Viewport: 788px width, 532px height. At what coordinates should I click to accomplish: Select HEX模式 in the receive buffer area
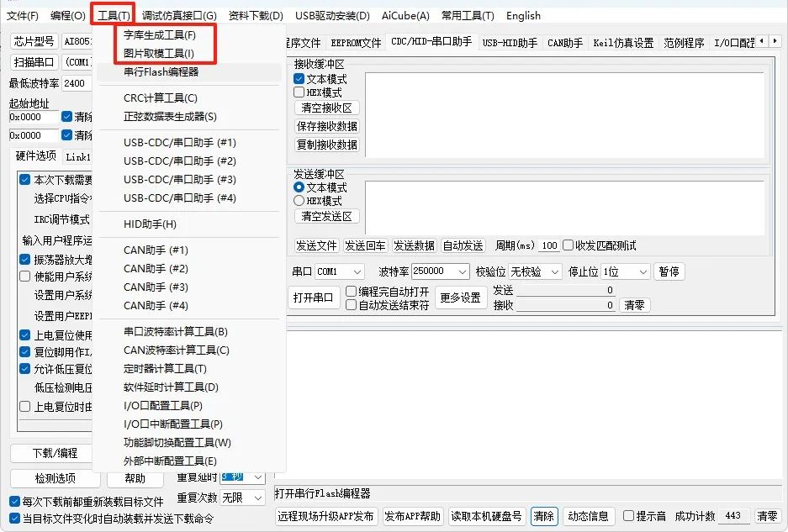pyautogui.click(x=299, y=93)
